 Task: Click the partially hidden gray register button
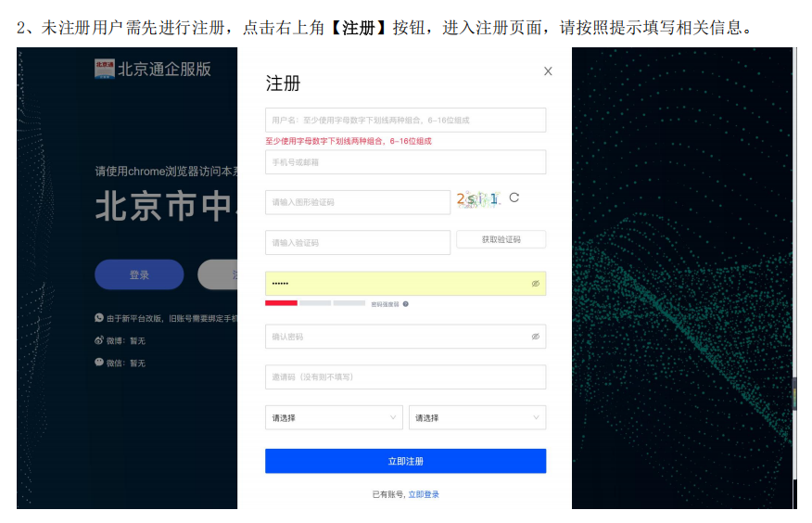coord(218,275)
